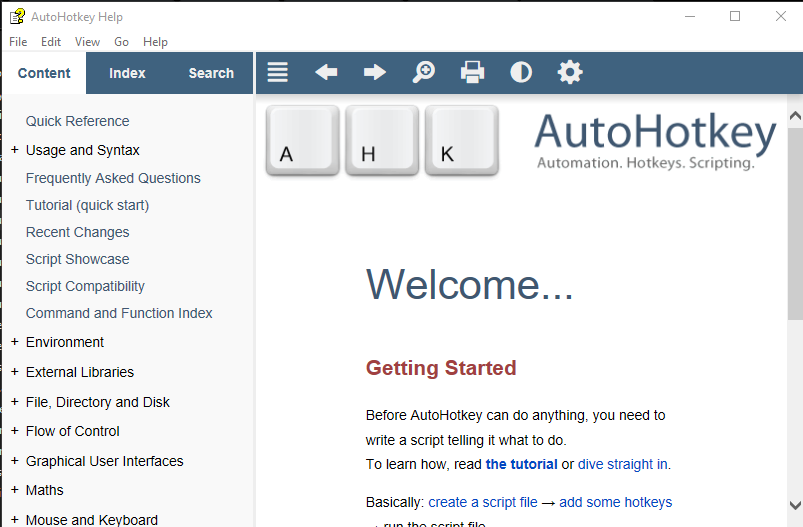This screenshot has width=803, height=527.
Task: Expand File, Directory and Disk node
Action: click(14, 402)
